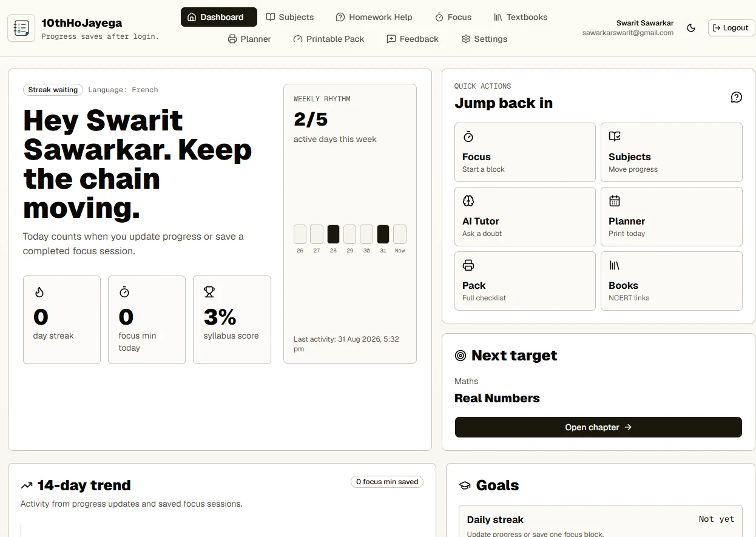The width and height of the screenshot is (756, 537).
Task: Toggle dark mode with the moon icon
Action: pos(691,28)
